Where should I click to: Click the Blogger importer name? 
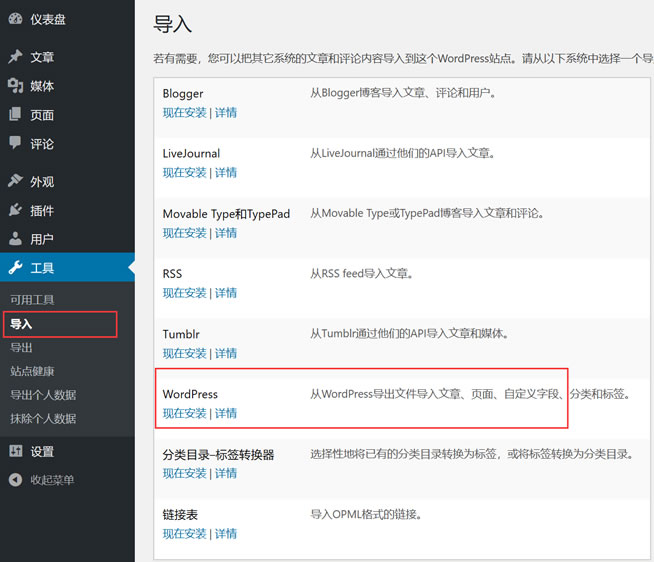pyautogui.click(x=183, y=94)
